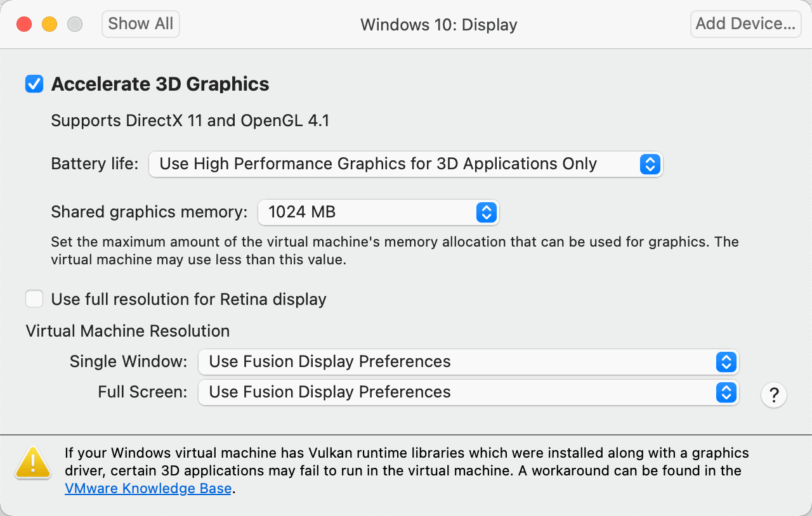812x516 pixels.
Task: Expand the Single Window resolution dropdown
Action: 468,362
